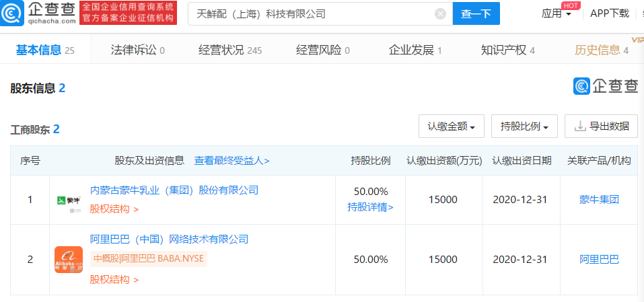
Task: Open 阿里巴巴 related organization link
Action: point(599,260)
